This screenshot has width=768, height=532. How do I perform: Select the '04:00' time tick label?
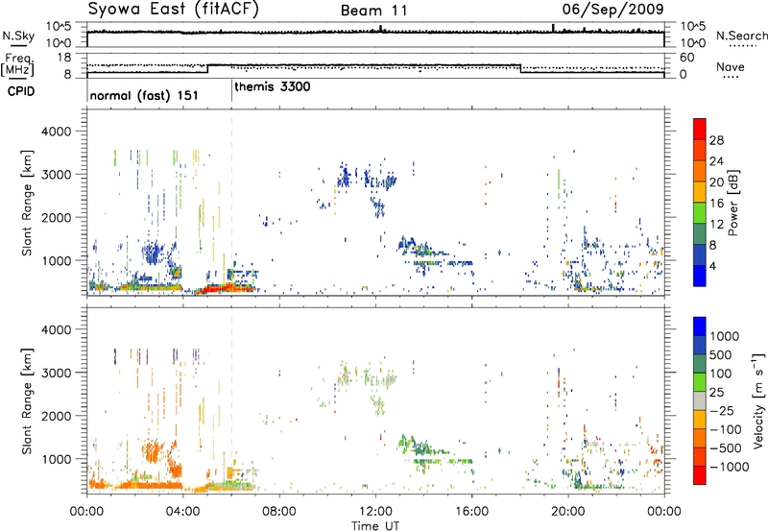[183, 512]
